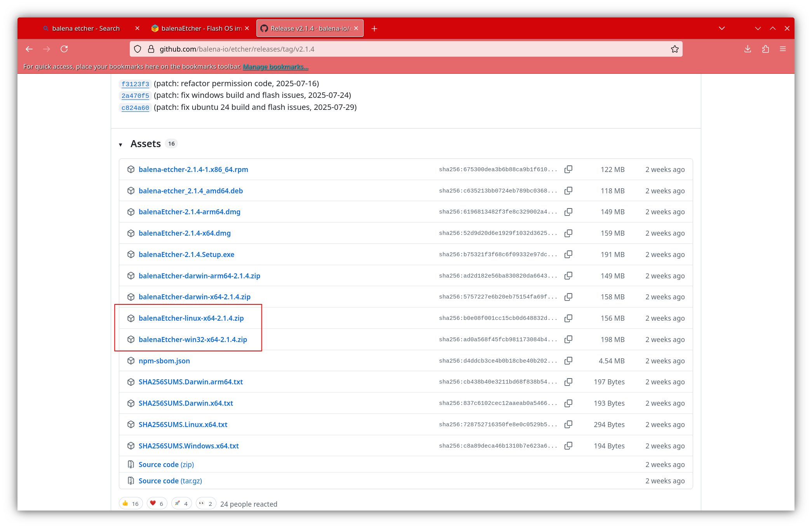Download balena-etcher_2.1.4_amd64.deb

191,191
